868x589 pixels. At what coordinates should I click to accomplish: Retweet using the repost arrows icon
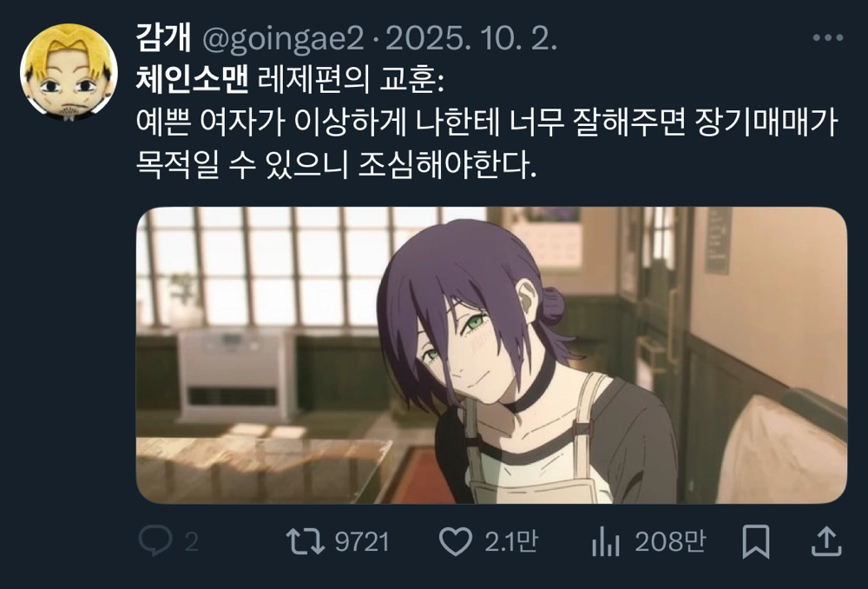[305, 541]
